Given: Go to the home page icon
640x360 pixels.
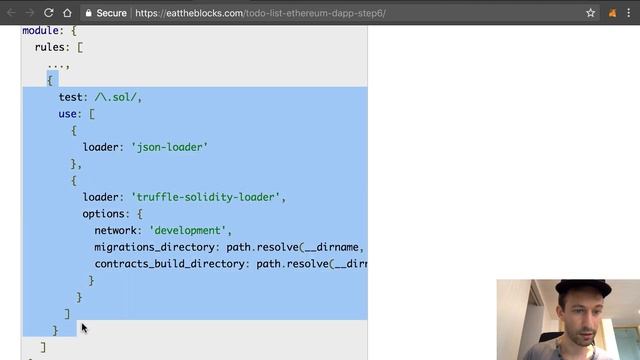Looking at the screenshot, I should pyautogui.click(x=67, y=13).
